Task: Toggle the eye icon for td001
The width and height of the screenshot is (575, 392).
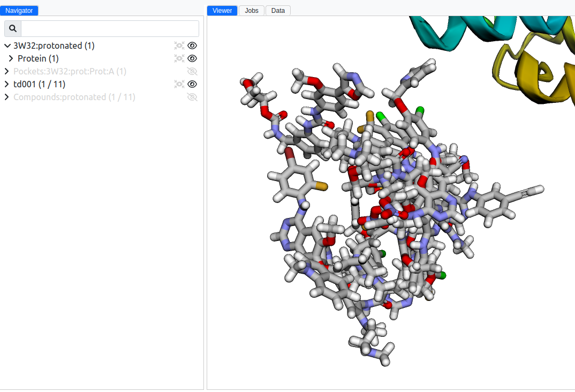Action: 192,84
